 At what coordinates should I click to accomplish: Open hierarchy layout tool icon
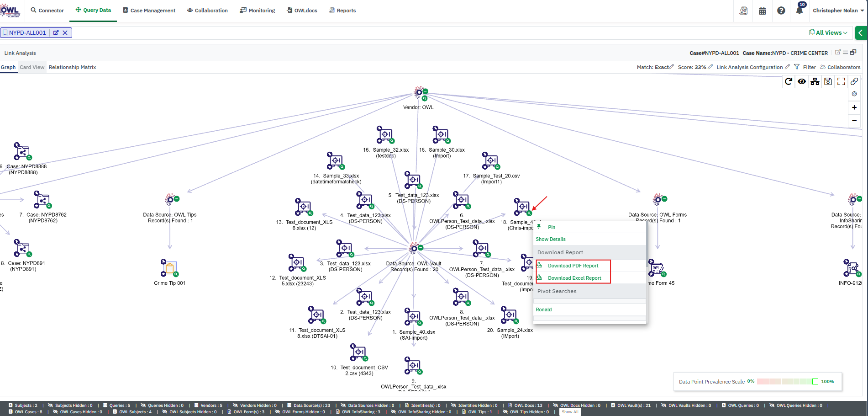815,82
